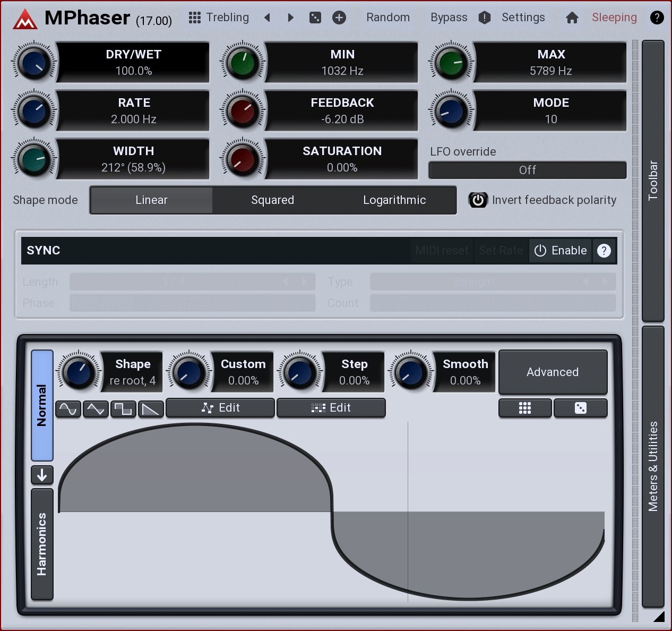Click the Bypass button
The width and height of the screenshot is (672, 631).
coord(449,18)
